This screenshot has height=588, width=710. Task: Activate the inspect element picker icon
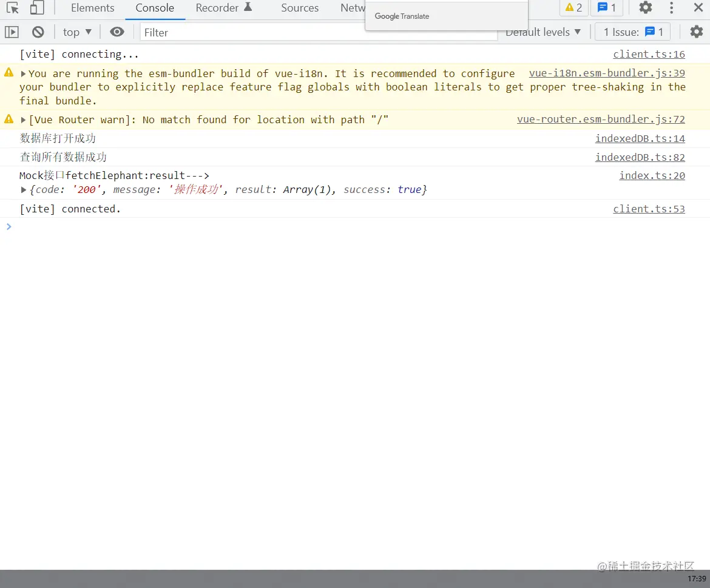click(x=13, y=8)
